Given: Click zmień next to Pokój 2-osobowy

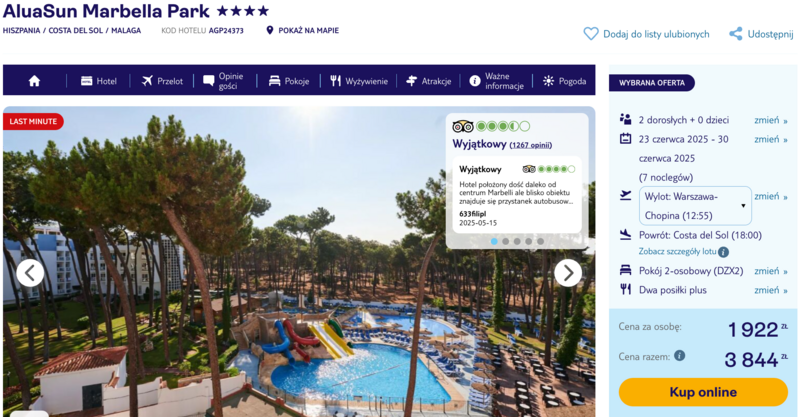Looking at the screenshot, I should (770, 271).
